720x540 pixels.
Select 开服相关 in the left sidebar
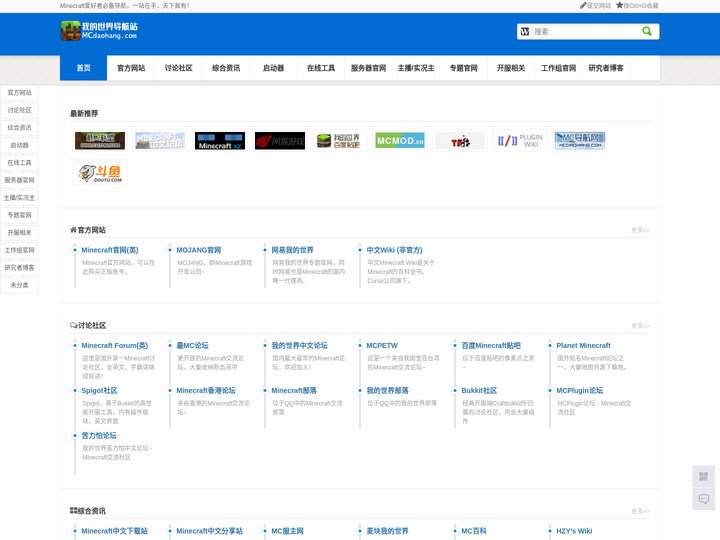pyautogui.click(x=19, y=233)
